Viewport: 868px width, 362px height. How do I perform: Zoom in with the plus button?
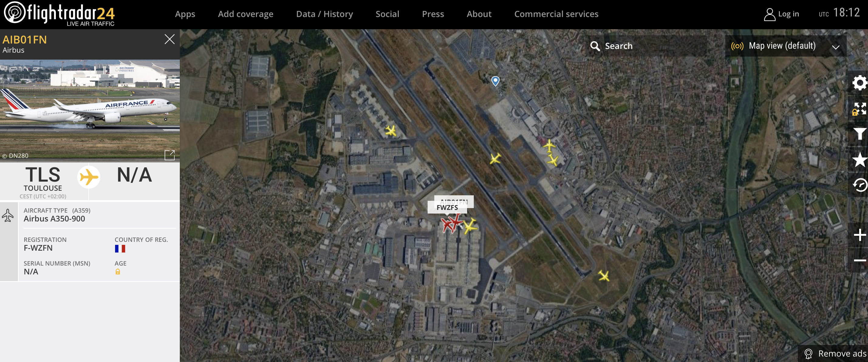pos(859,235)
